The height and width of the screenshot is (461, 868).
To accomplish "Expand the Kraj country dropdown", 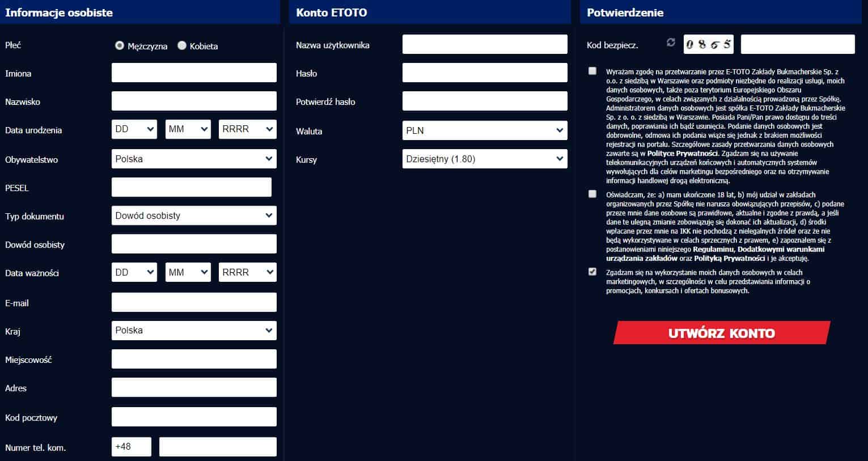I will [x=194, y=331].
